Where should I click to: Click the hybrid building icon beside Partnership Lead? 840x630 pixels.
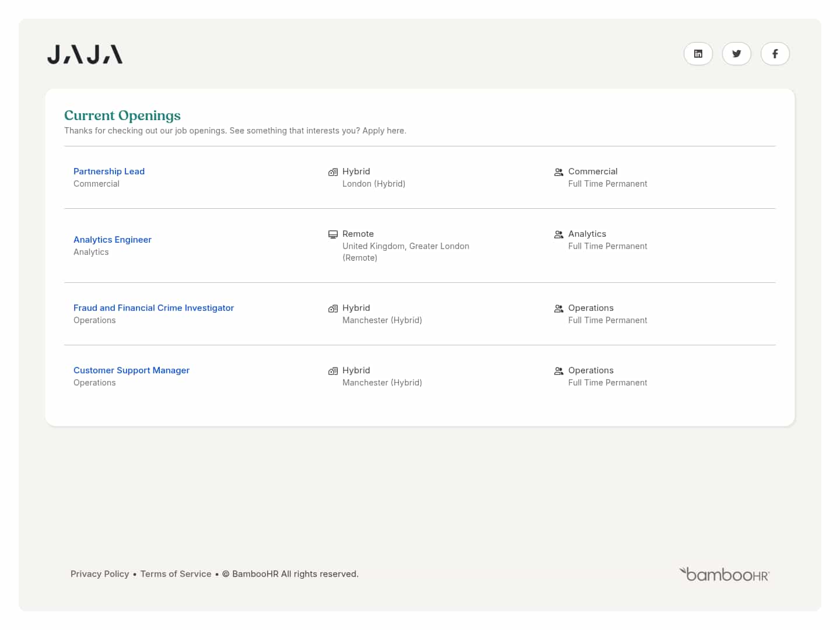pos(333,171)
